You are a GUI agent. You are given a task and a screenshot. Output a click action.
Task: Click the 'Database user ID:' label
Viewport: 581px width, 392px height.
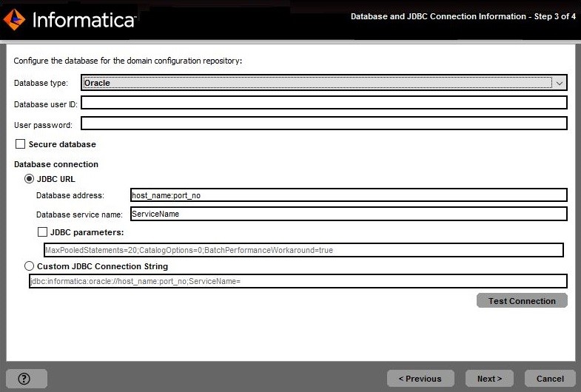point(46,104)
